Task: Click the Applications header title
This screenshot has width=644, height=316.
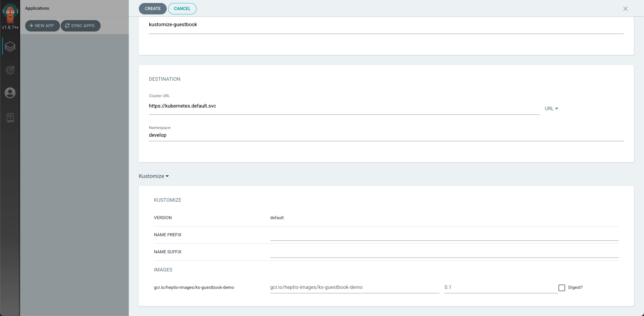Action: click(x=37, y=8)
